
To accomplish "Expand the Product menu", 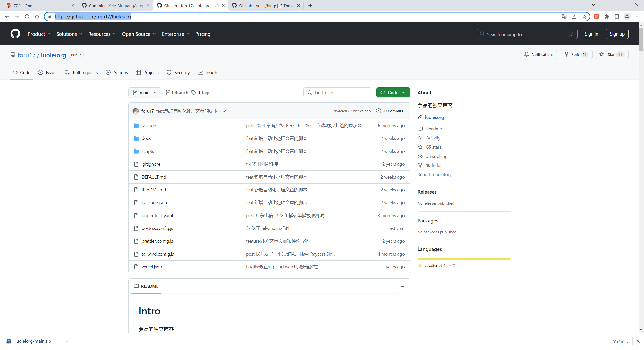I will point(39,34).
